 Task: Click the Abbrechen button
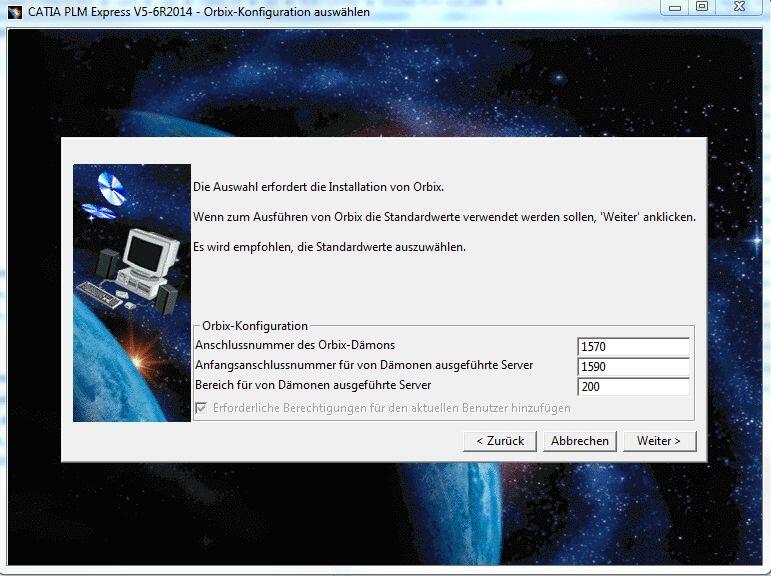click(x=580, y=441)
